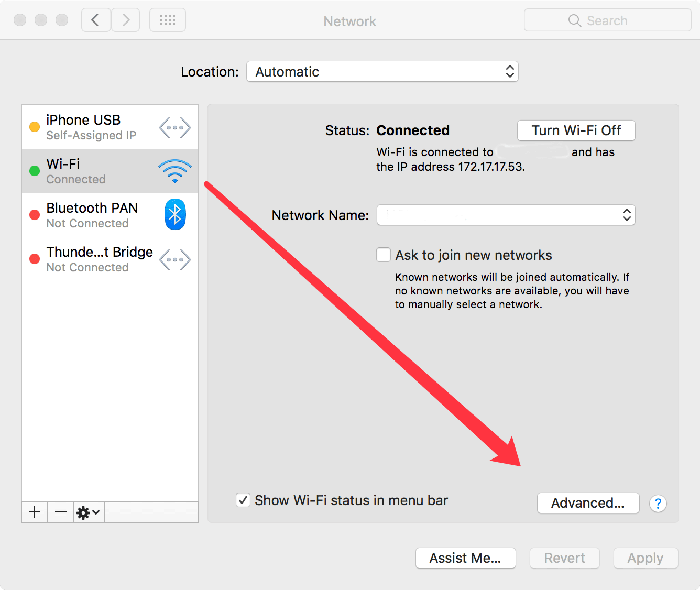Open the Location dropdown

click(382, 71)
